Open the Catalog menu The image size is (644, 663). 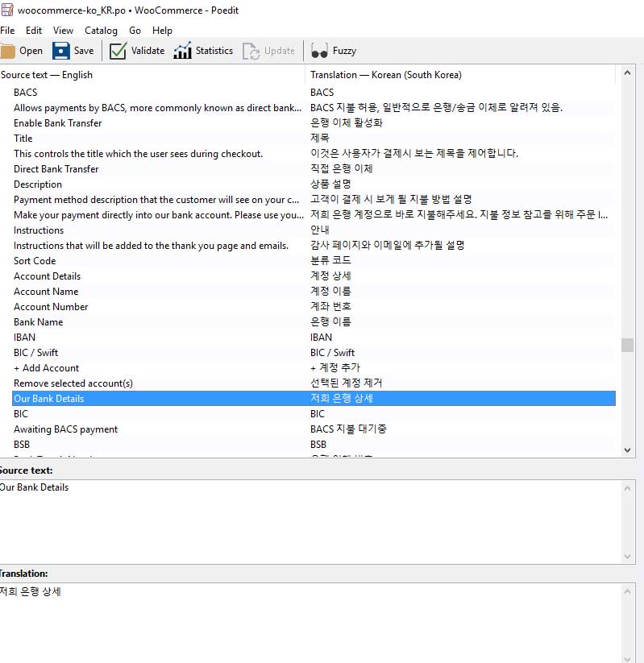coord(101,31)
